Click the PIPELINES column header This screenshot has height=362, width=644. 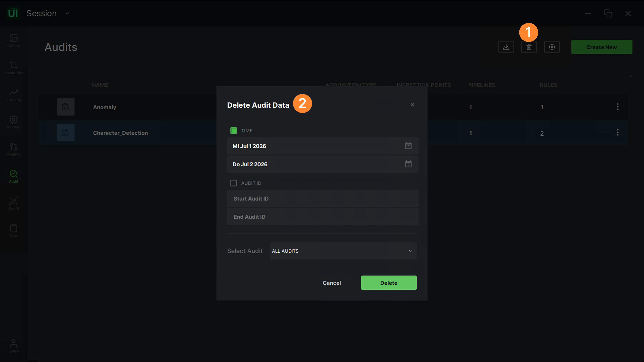click(x=482, y=85)
